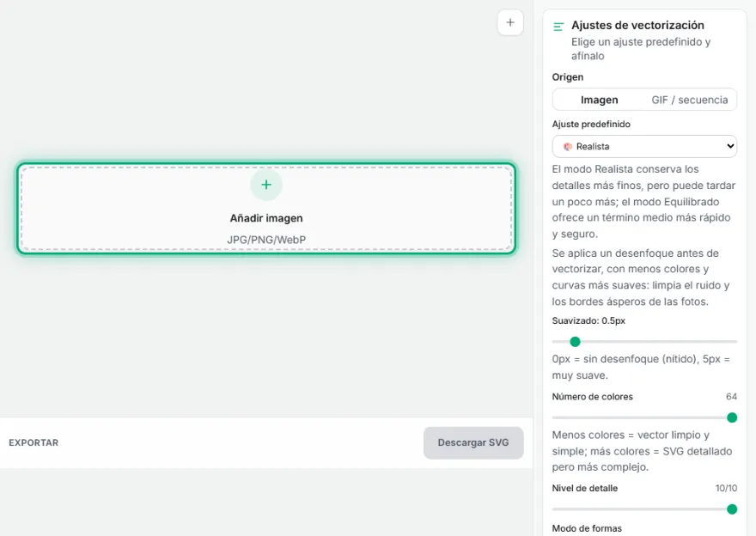This screenshot has height=536, width=756.
Task: Click the Número de colores value 64
Action: pyautogui.click(x=731, y=397)
